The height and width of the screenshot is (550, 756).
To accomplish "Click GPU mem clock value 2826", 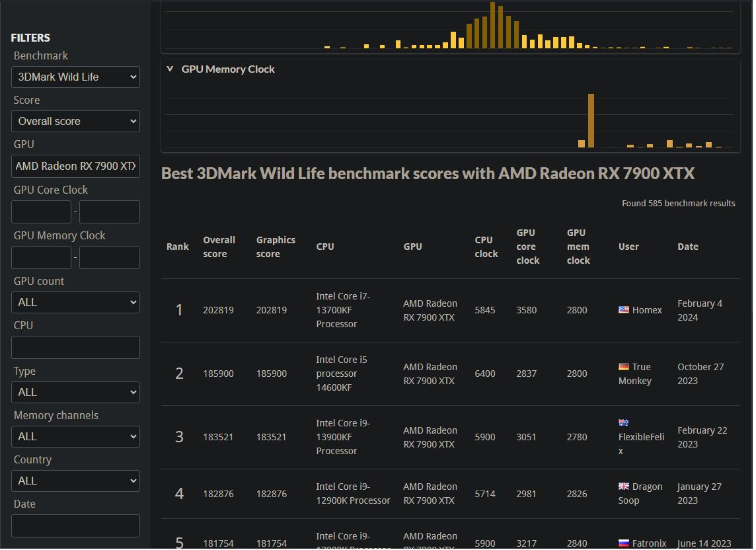I will [x=577, y=494].
